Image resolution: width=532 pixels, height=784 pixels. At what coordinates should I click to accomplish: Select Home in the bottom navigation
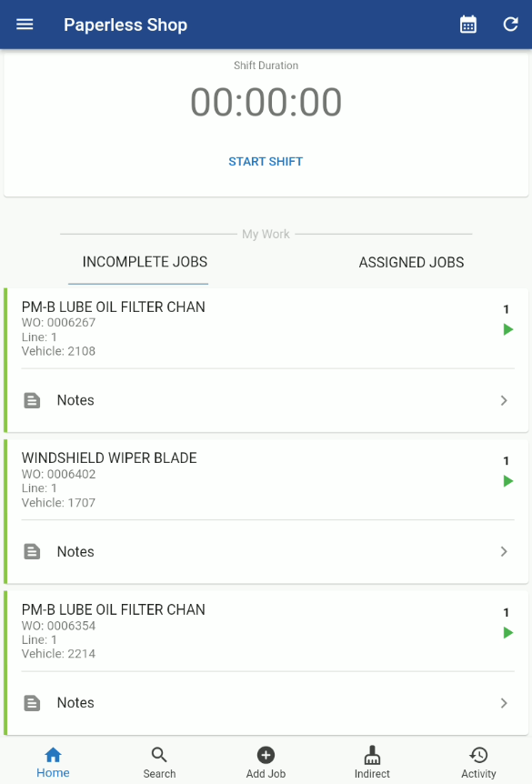pos(53,761)
